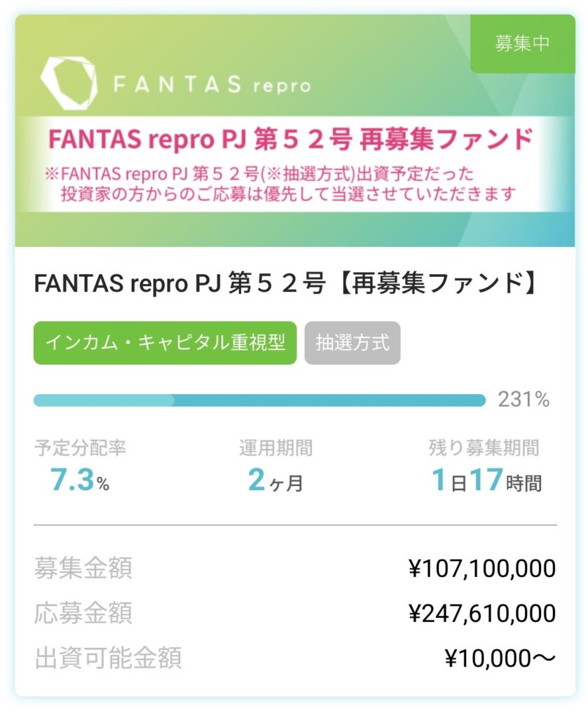Click the 残り募集期間 label
This screenshot has width=588, height=718.
pos(484,448)
